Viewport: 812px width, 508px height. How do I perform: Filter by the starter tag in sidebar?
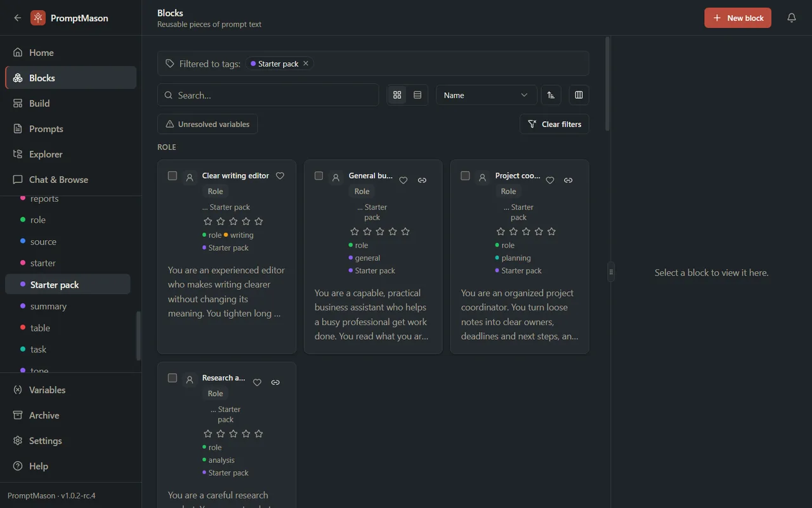coord(68,263)
